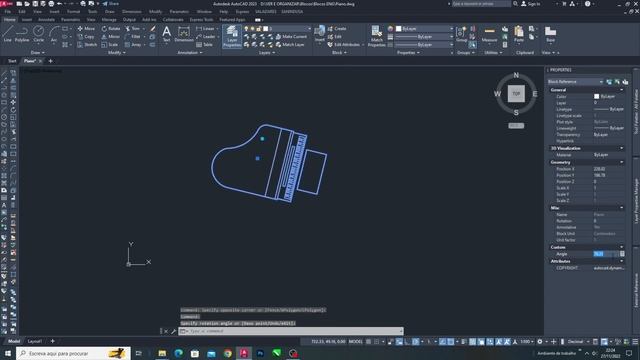
Task: Open Layer Properties manager
Action: pyautogui.click(x=232, y=36)
